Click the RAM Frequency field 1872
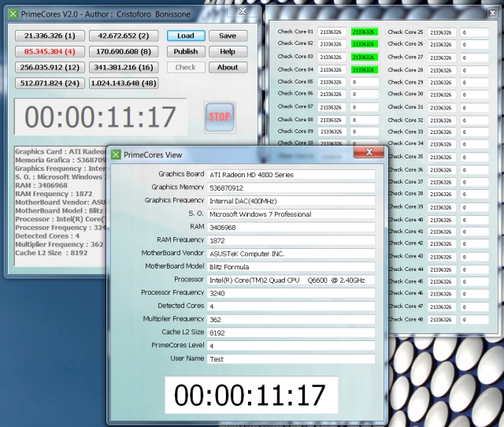 tap(291, 240)
